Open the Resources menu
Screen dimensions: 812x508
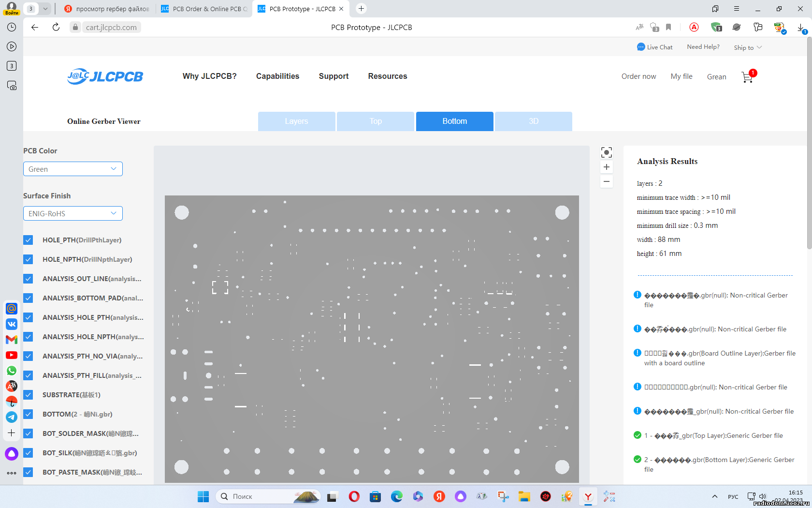388,76
